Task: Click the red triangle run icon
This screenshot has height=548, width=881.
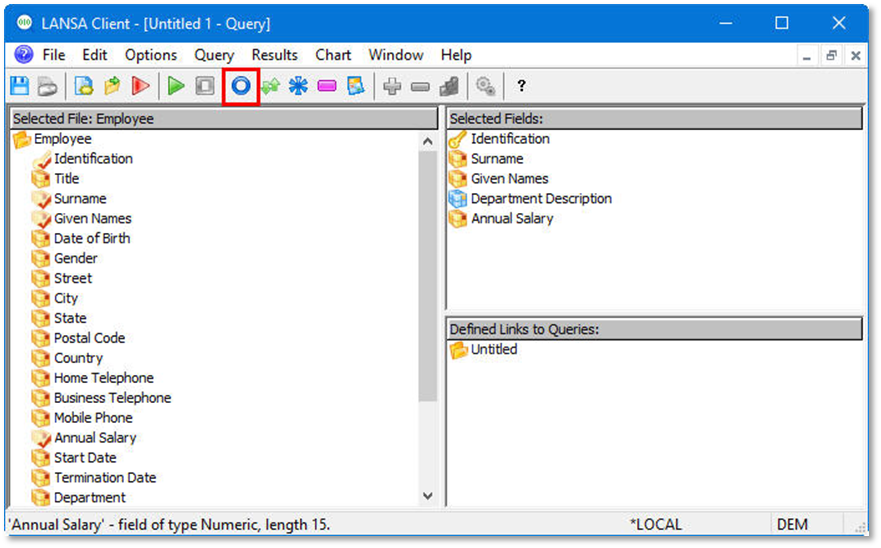Action: pos(140,86)
